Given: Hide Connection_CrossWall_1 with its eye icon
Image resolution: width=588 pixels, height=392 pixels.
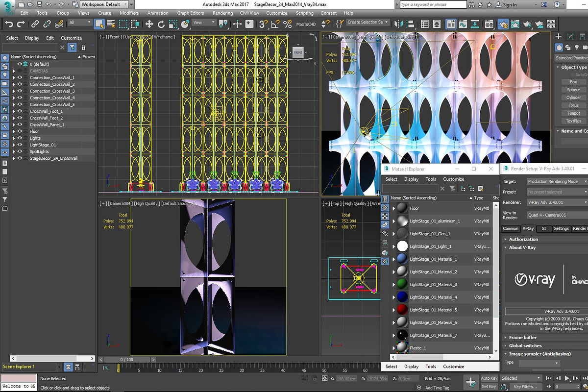Looking at the screenshot, I should [20, 77].
